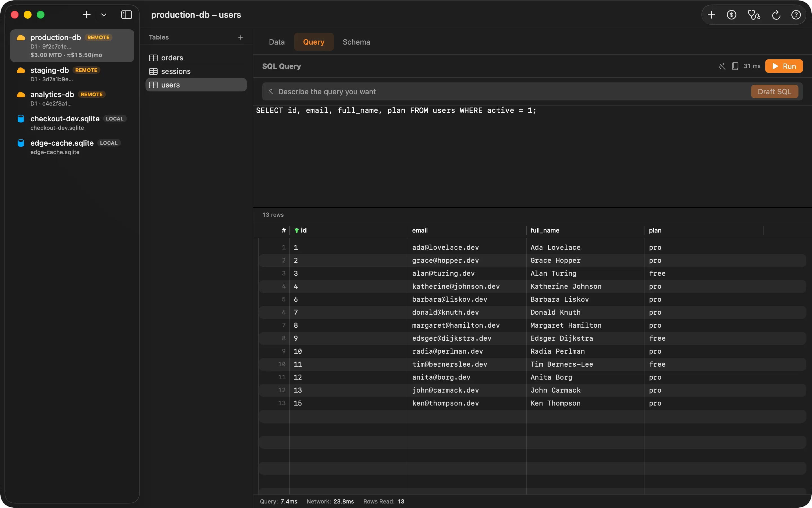The width and height of the screenshot is (812, 508).
Task: Select the users table
Action: pyautogui.click(x=196, y=85)
